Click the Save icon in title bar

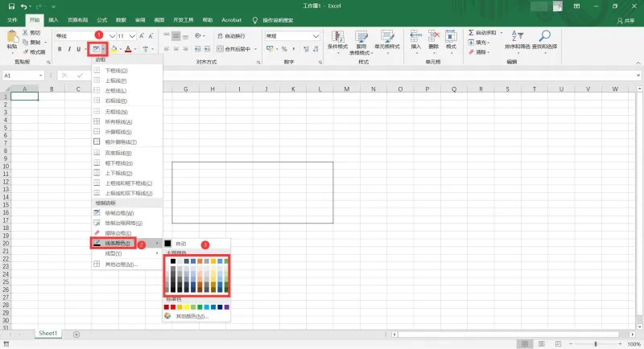(11, 6)
